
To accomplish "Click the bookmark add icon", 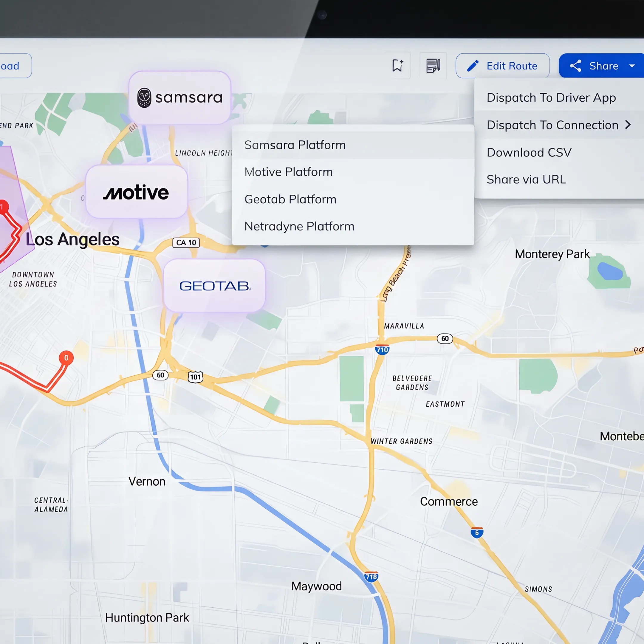I will tap(397, 66).
